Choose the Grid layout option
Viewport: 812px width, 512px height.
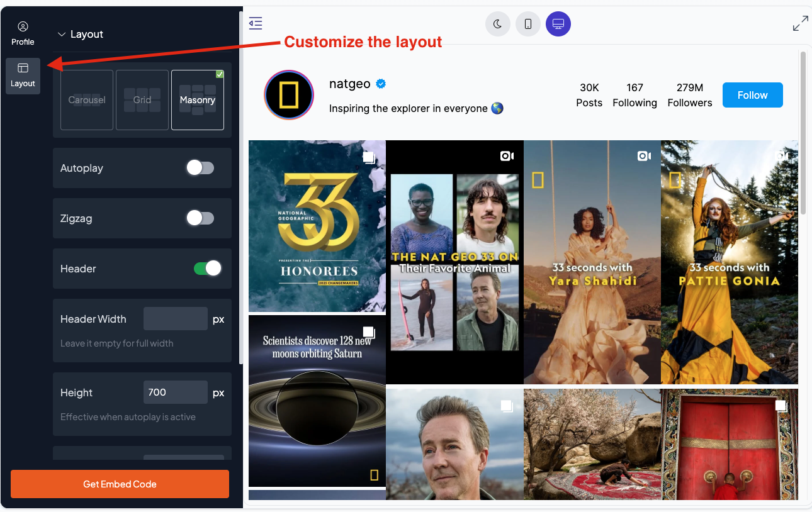[142, 100]
